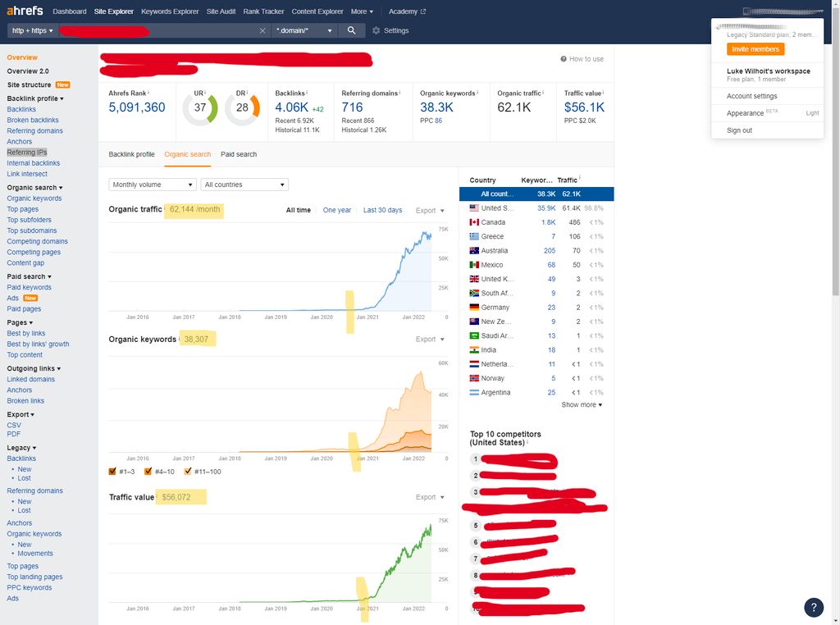Click the DR 28 gauge

point(242,107)
